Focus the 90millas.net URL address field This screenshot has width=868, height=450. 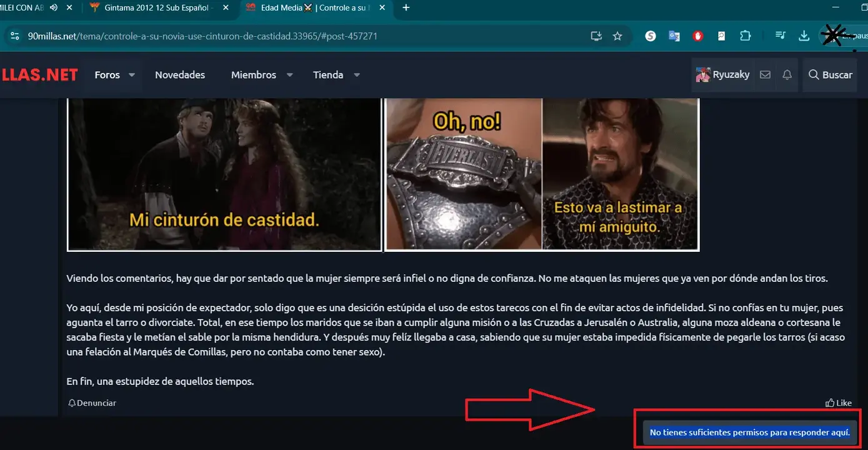pyautogui.click(x=202, y=36)
